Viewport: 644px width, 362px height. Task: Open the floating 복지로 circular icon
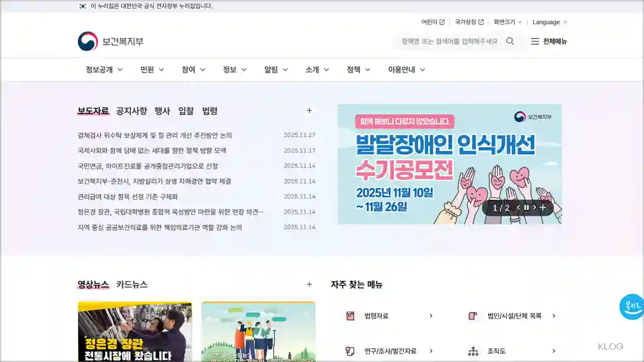click(x=631, y=307)
